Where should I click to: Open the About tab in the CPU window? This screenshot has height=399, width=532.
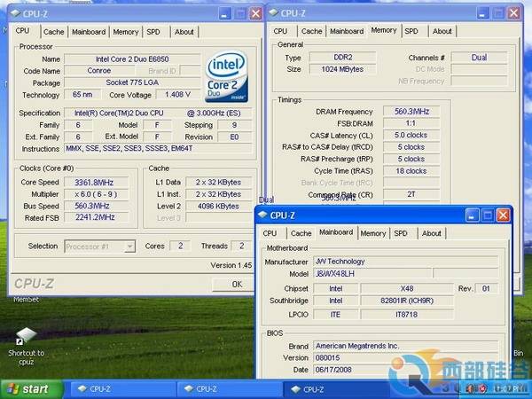184,32
